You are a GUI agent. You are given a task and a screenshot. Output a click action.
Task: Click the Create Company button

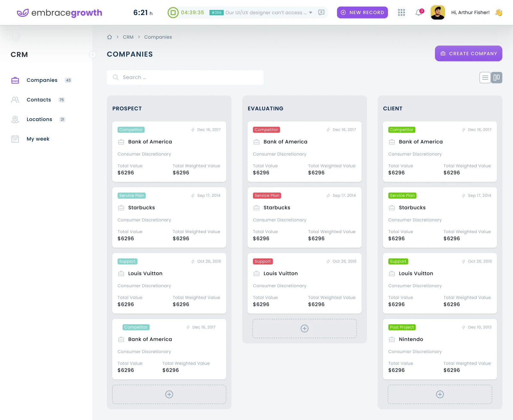pyautogui.click(x=468, y=54)
